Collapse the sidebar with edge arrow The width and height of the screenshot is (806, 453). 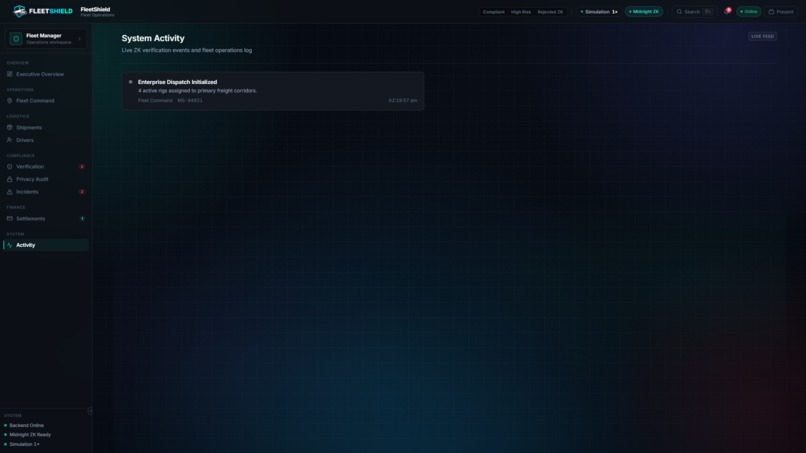pyautogui.click(x=90, y=411)
